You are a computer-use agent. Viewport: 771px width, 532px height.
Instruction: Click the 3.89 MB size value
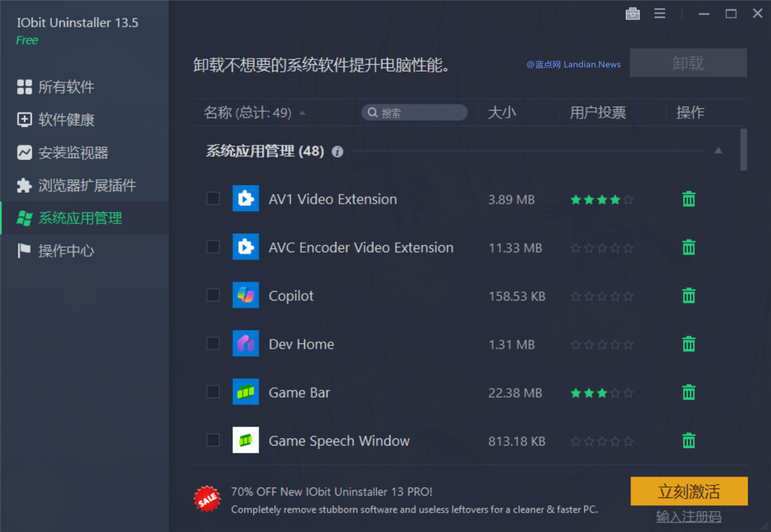point(511,199)
